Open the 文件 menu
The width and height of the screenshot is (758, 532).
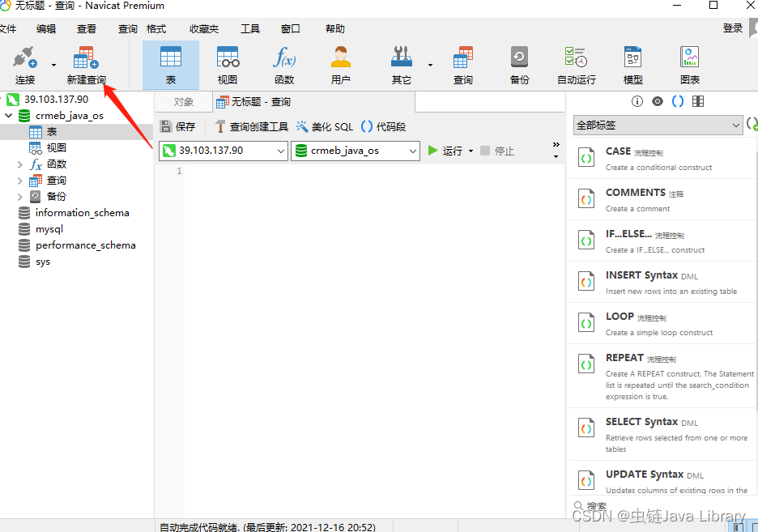7,29
